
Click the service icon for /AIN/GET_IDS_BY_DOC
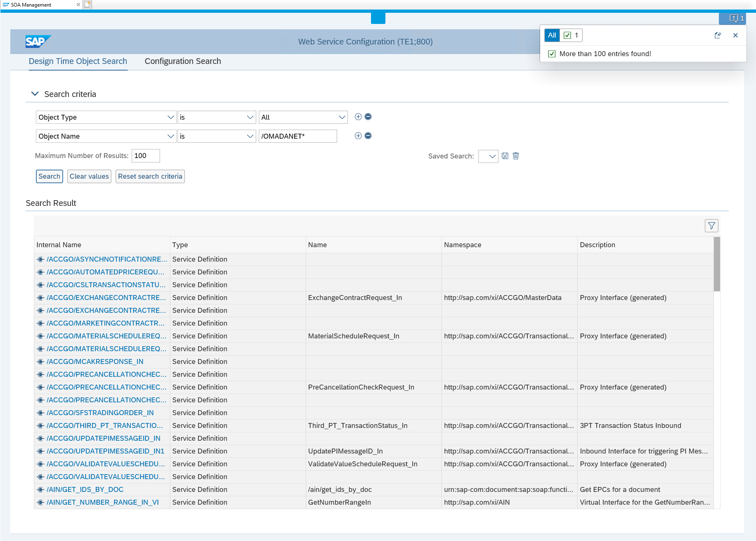[40, 489]
